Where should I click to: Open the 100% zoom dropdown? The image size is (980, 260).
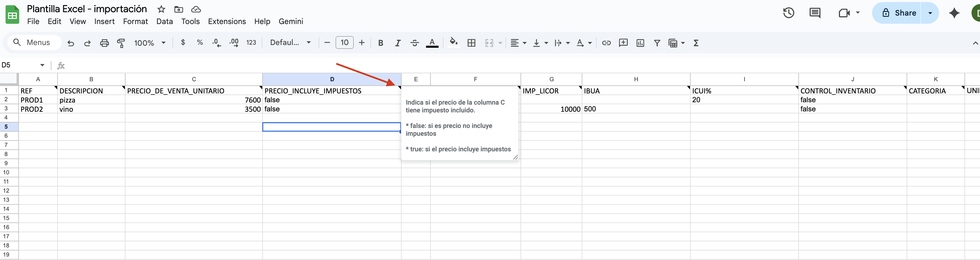click(150, 43)
